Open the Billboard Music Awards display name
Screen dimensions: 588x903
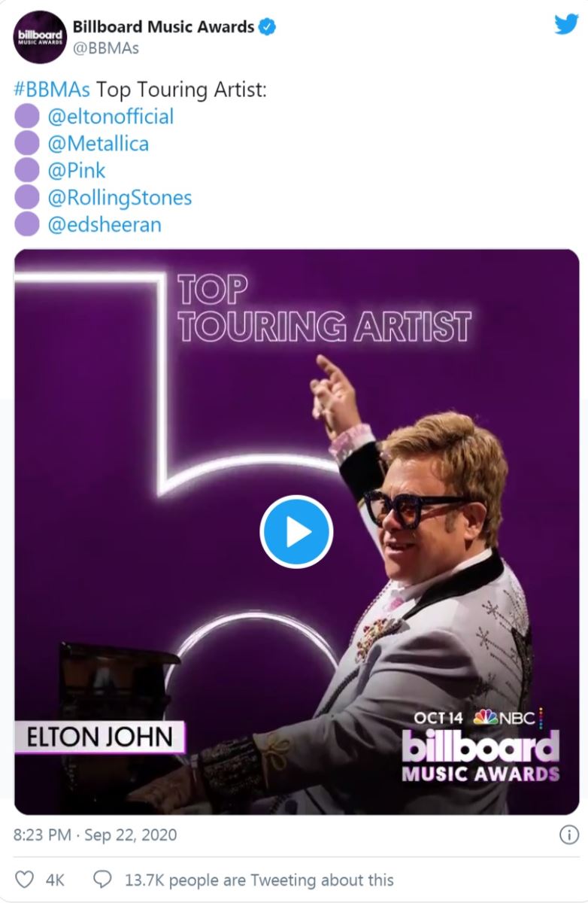click(x=163, y=27)
